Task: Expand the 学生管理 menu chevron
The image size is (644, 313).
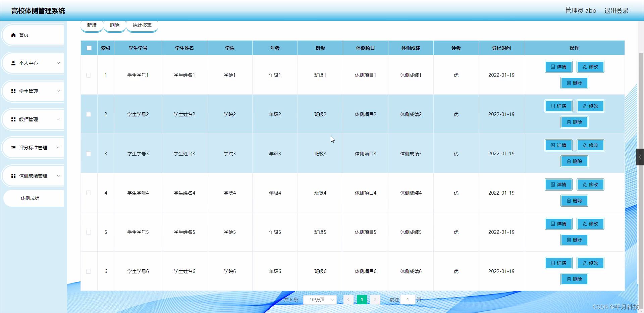Action: pos(59,91)
